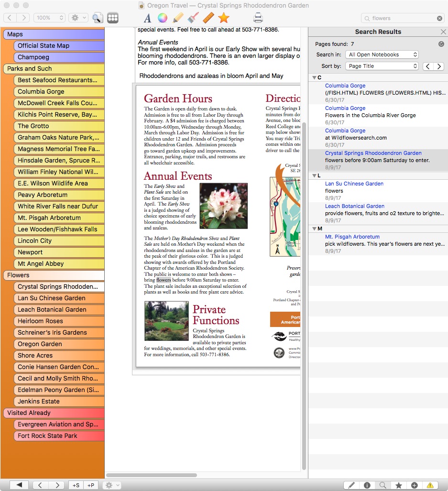Open the Fort Rock State Park page
Image resolution: width=448 pixels, height=491 pixels.
[x=59, y=436]
